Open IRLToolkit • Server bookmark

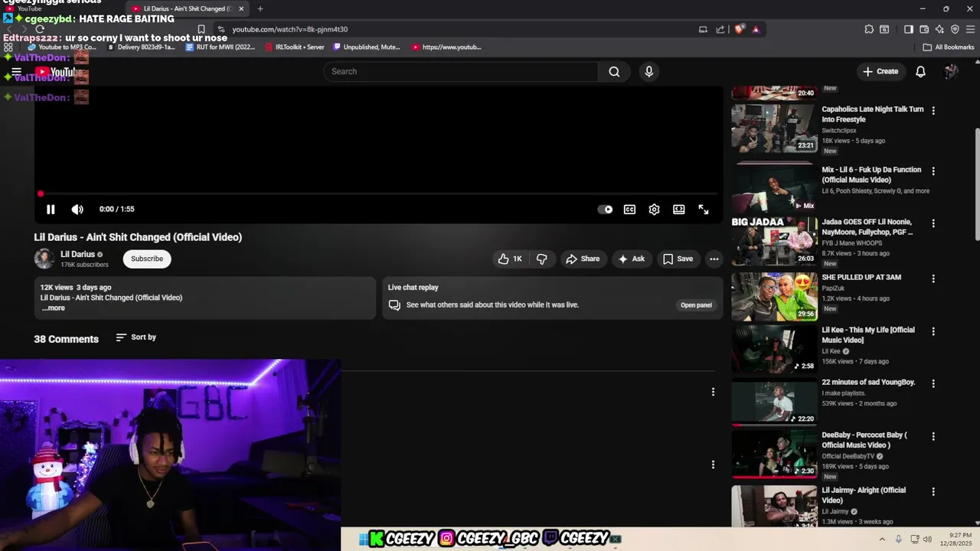click(294, 47)
